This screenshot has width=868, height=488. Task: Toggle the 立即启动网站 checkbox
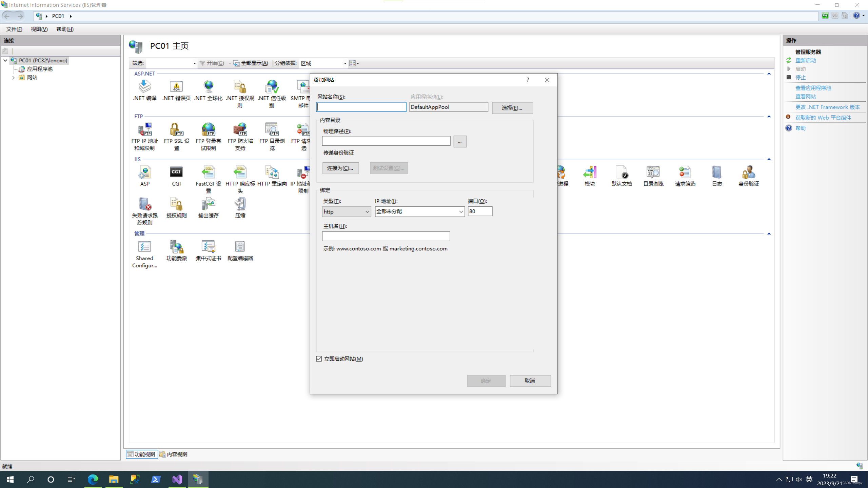[319, 359]
